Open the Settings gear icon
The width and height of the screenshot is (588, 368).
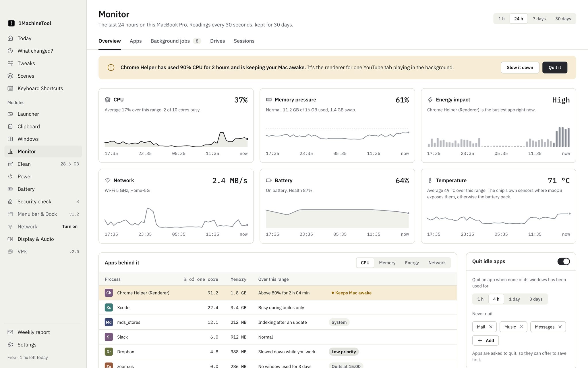tap(10, 345)
